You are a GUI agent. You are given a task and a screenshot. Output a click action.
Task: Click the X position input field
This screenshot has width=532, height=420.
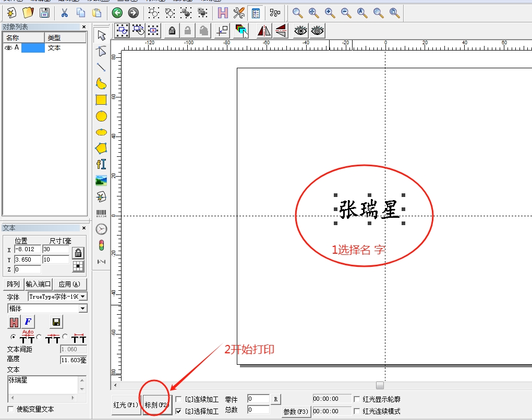coord(28,249)
